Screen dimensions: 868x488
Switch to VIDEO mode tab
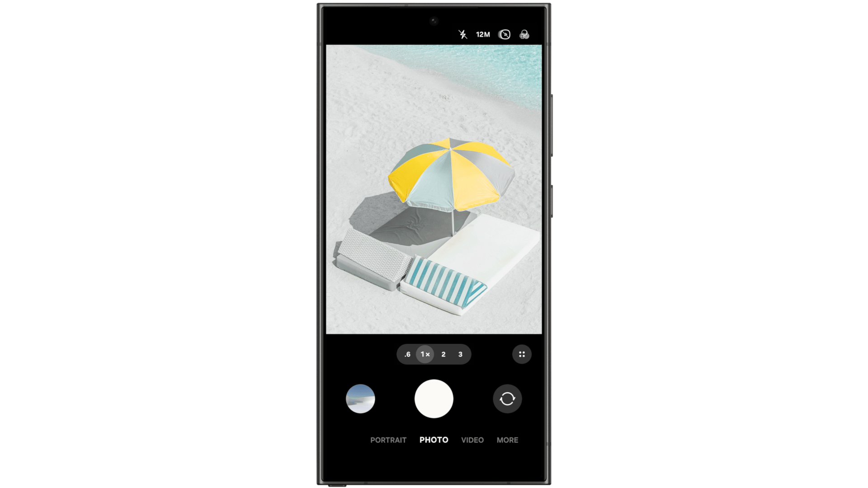[473, 440]
